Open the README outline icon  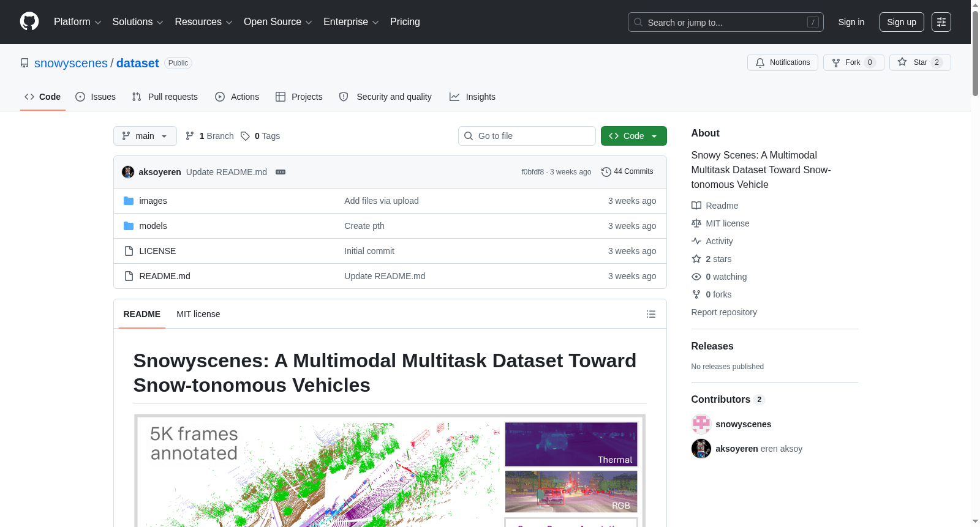[x=651, y=314]
